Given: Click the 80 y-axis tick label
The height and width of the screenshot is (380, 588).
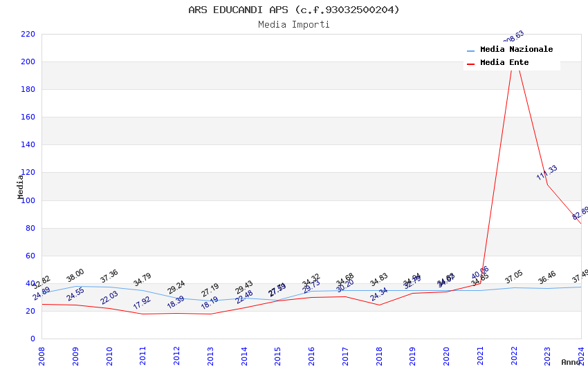Looking at the screenshot, I should (30, 228).
